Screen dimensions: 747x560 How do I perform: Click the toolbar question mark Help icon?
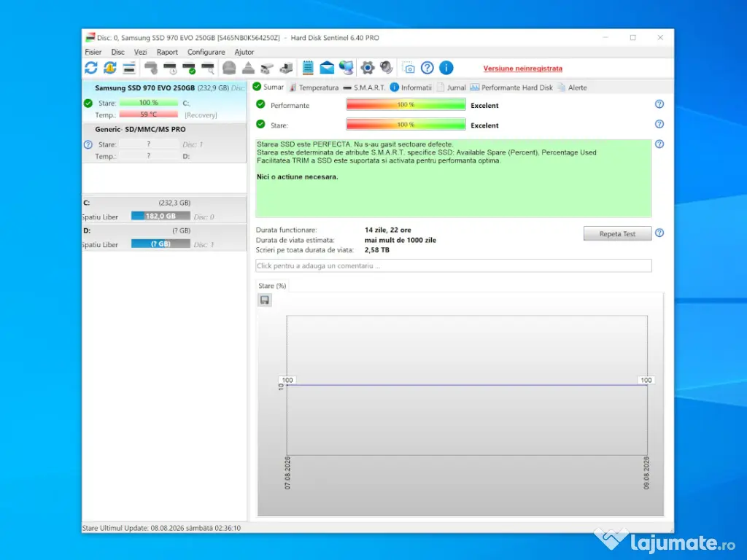click(x=427, y=68)
